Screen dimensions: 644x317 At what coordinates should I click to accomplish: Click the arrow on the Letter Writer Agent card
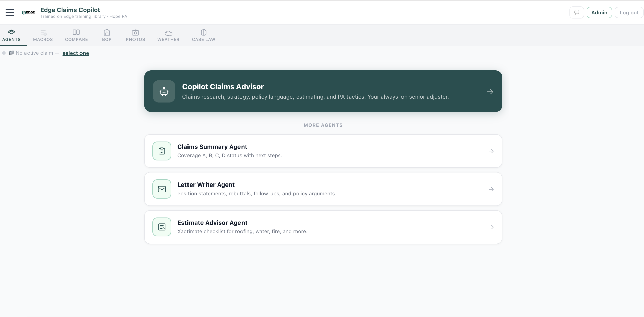[491, 189]
